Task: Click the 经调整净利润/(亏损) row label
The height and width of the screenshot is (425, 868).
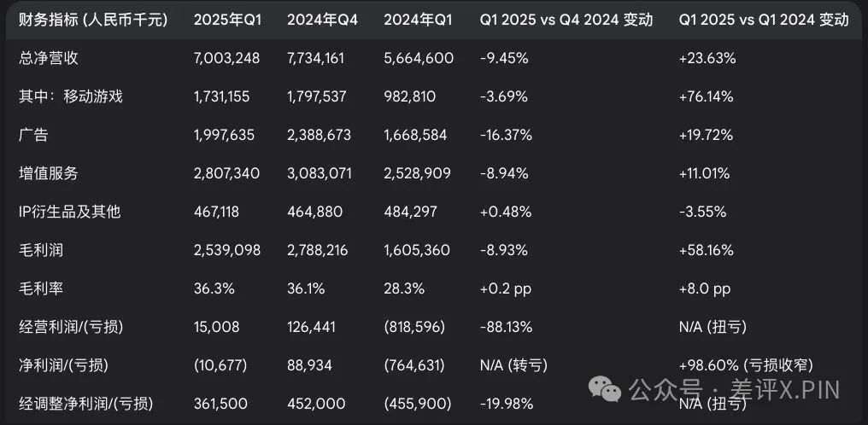Action: click(x=79, y=404)
